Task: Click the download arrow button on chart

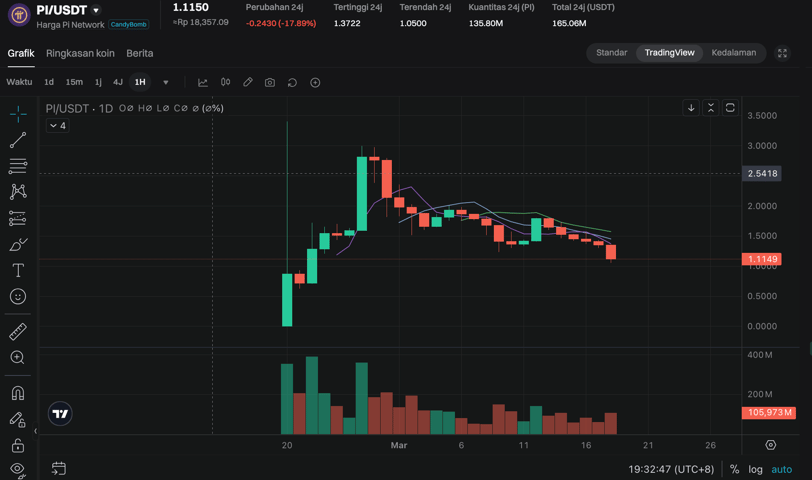Action: [x=691, y=108]
